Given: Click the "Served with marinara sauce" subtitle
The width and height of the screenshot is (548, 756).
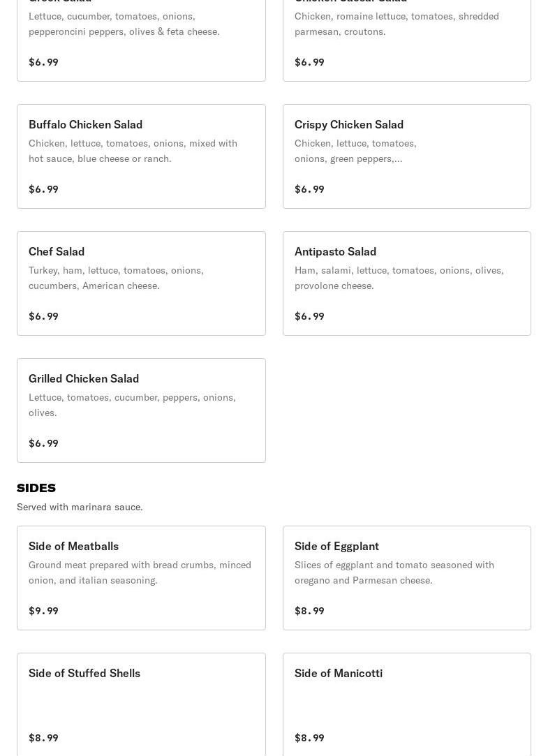Looking at the screenshot, I should [80, 507].
